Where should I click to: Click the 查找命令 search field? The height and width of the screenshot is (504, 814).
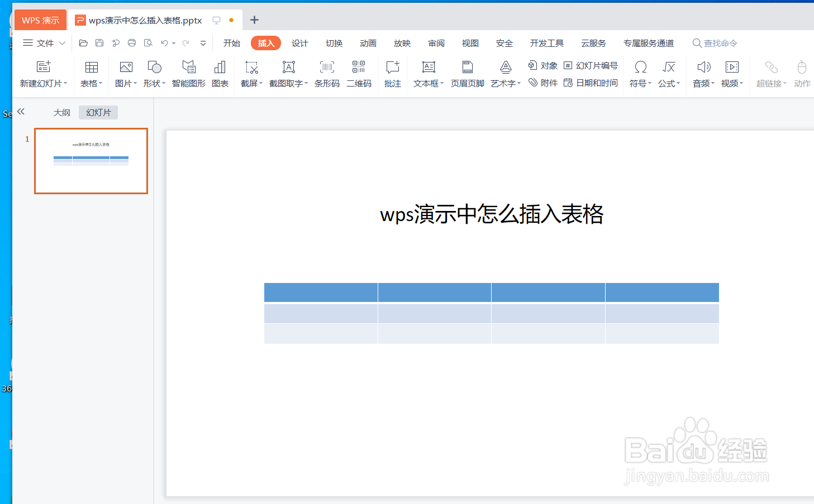click(x=715, y=43)
